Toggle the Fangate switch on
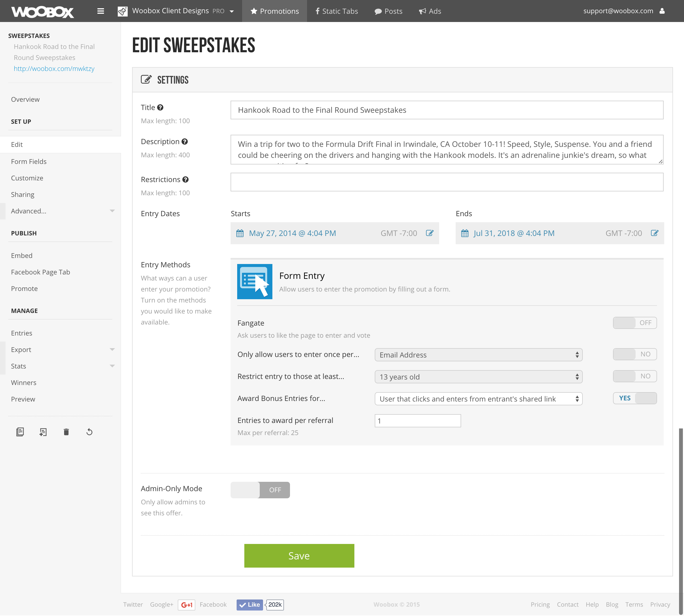The width and height of the screenshot is (684, 616). [x=634, y=323]
